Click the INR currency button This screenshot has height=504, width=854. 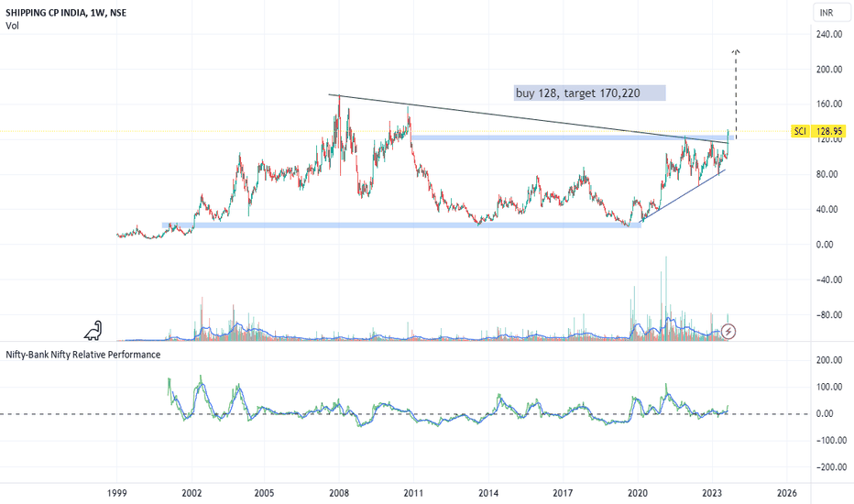831,13
